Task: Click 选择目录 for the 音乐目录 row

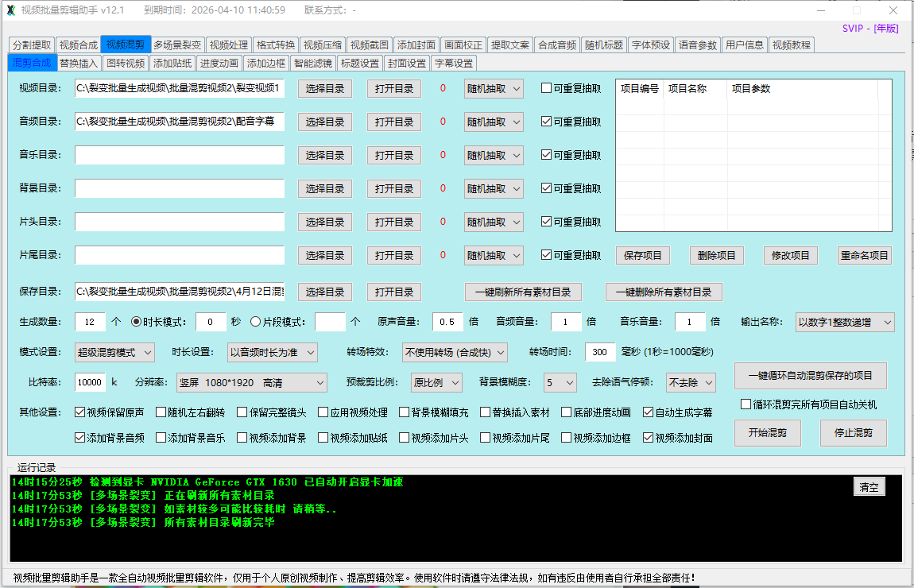Action: [325, 155]
